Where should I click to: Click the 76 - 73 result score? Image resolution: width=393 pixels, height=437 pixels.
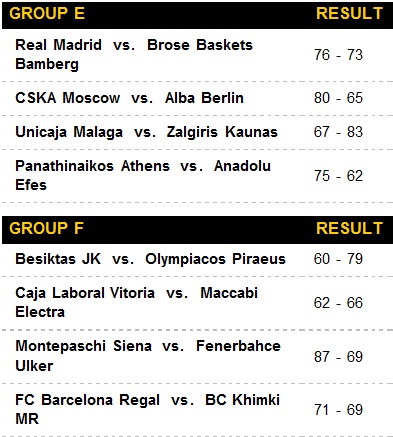[x=338, y=55]
